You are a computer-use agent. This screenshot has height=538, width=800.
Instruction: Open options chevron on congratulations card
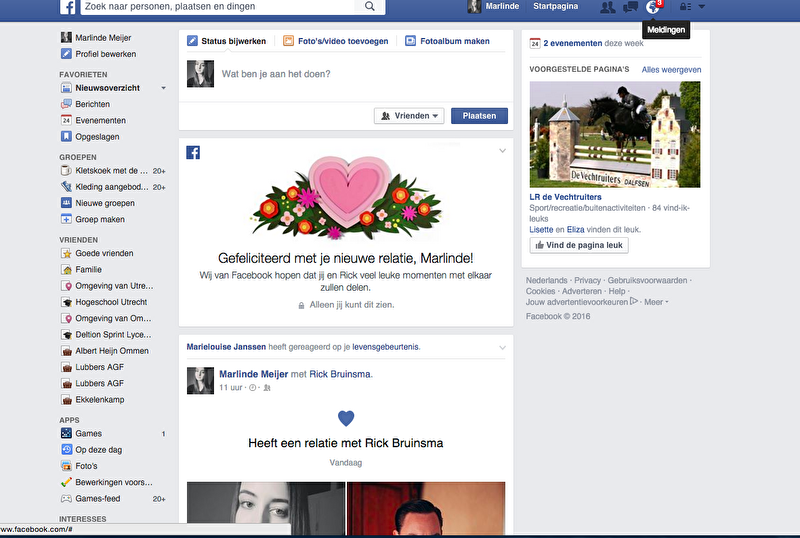pyautogui.click(x=502, y=151)
